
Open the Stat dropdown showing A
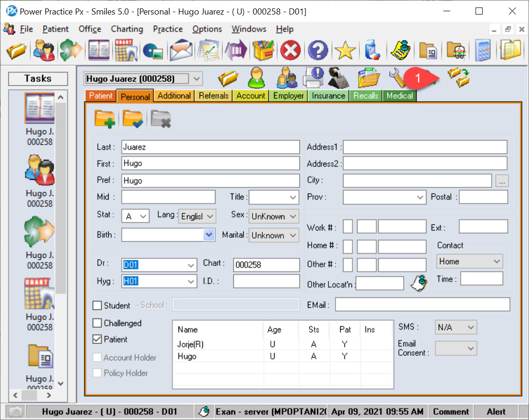click(143, 216)
